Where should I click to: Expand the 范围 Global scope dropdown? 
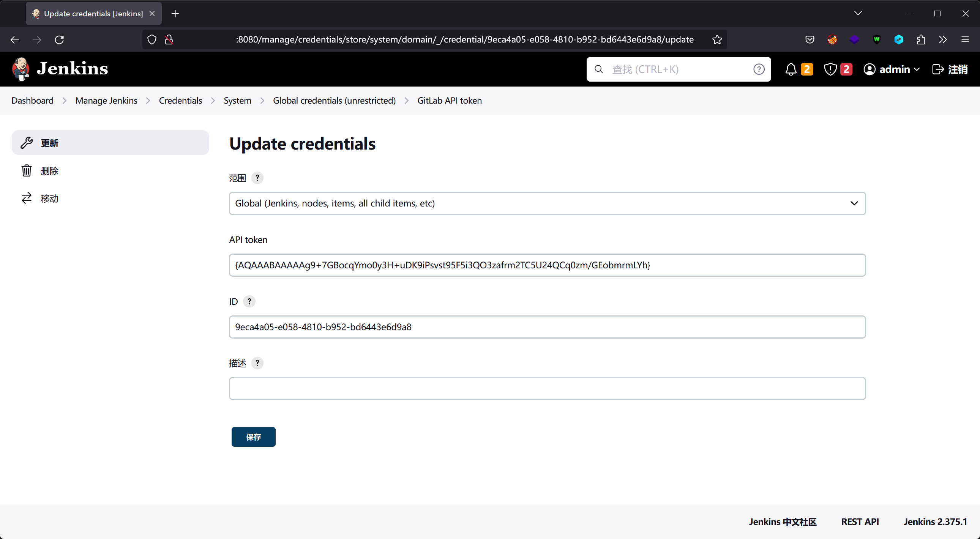pyautogui.click(x=547, y=203)
